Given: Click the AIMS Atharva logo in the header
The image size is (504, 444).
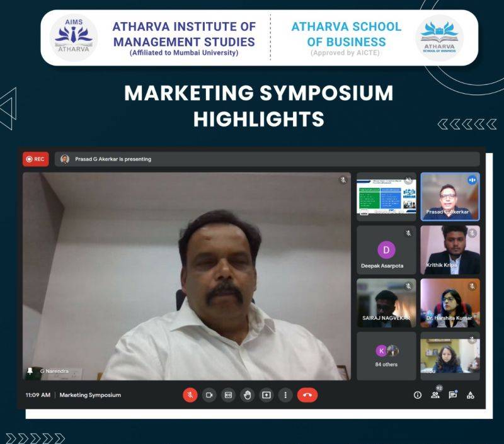Looking at the screenshot, I should pyautogui.click(x=74, y=37).
